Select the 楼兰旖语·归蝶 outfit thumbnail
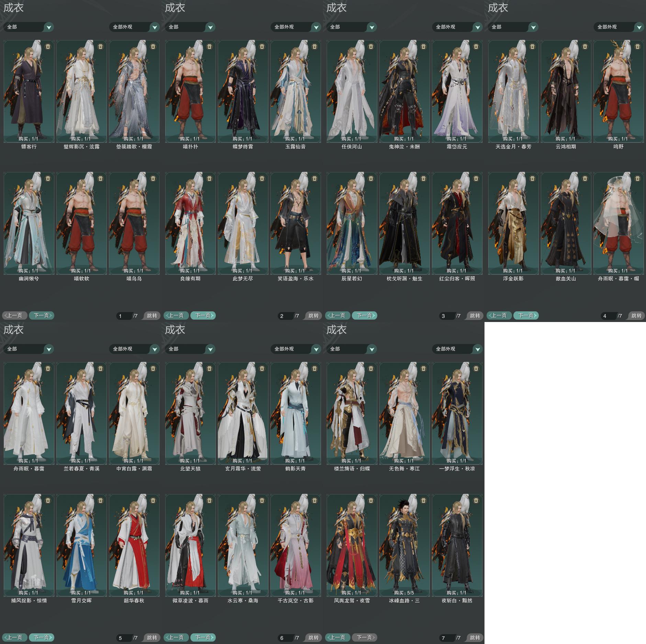The width and height of the screenshot is (646, 644). pyautogui.click(x=352, y=413)
